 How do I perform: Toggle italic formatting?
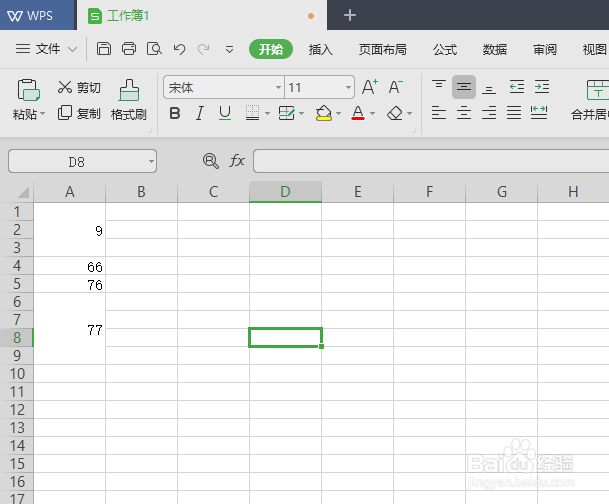(200, 113)
